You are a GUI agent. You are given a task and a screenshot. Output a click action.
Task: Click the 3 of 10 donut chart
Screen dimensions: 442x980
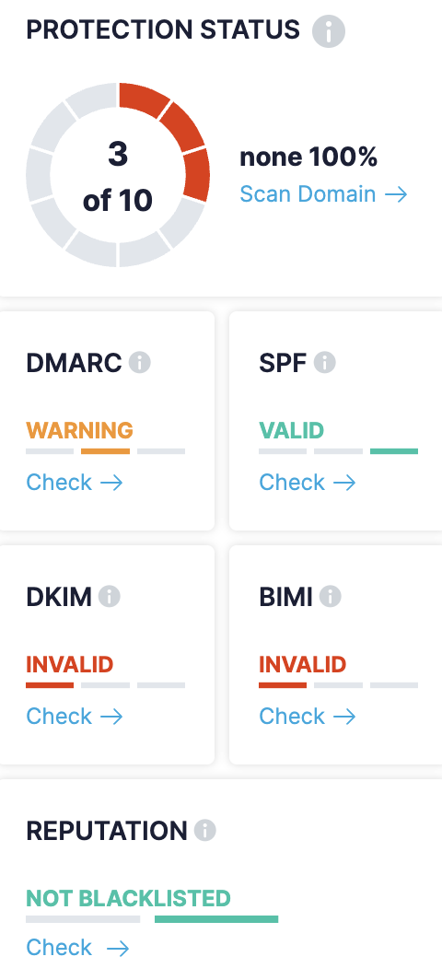[118, 175]
